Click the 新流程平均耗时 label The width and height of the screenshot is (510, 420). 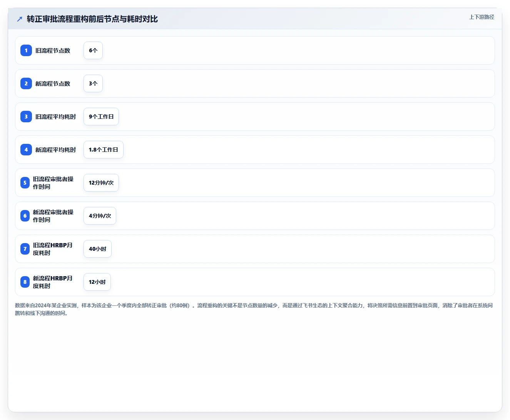pyautogui.click(x=56, y=150)
